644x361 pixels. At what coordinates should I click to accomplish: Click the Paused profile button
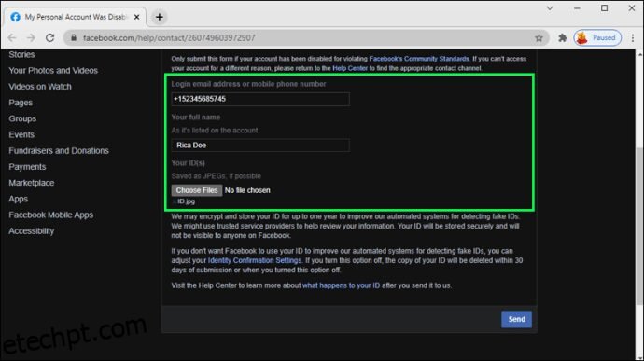coord(597,38)
